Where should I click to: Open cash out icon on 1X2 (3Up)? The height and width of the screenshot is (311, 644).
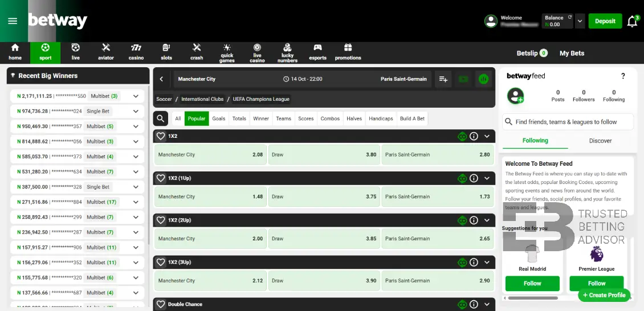point(462,262)
